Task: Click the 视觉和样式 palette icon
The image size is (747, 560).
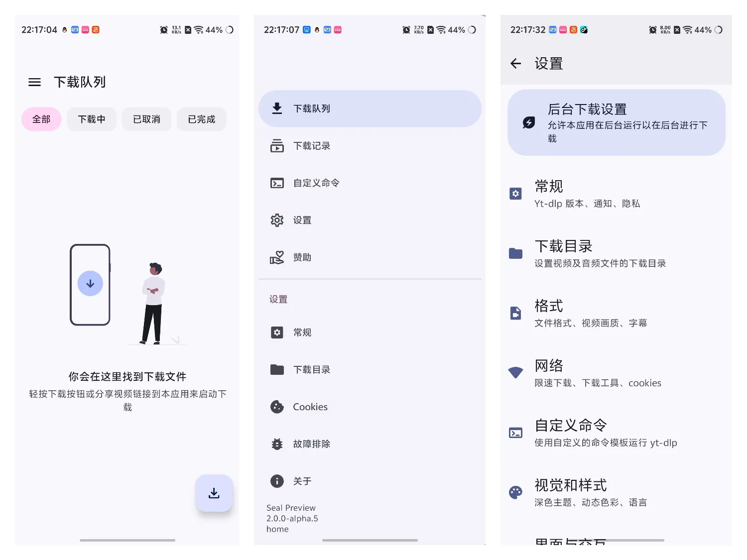Action: coord(516,492)
